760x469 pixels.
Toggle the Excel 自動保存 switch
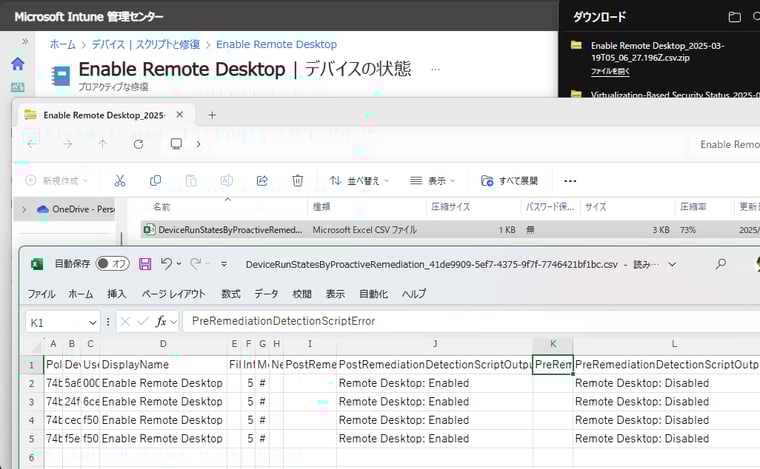[x=112, y=264]
